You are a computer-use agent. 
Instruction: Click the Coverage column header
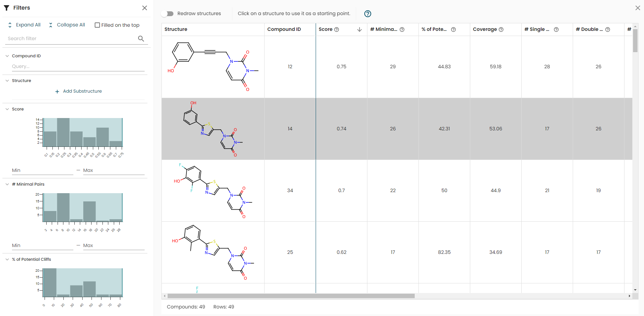coord(496,30)
